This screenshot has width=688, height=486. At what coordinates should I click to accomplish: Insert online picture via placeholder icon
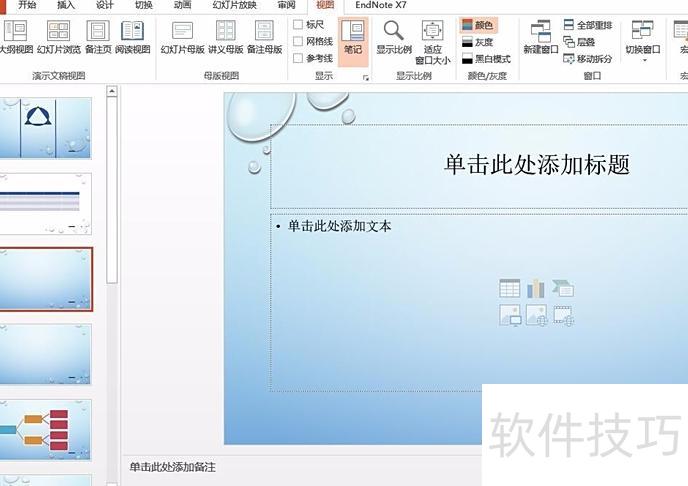coord(536,315)
